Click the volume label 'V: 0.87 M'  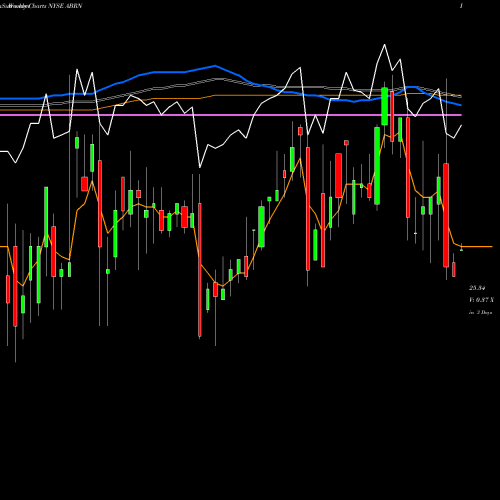(x=481, y=300)
